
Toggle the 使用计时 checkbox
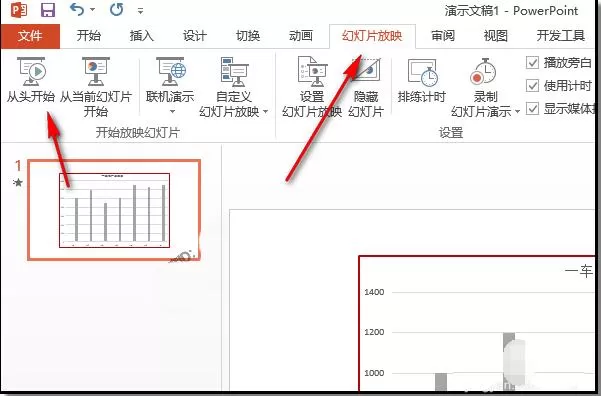[x=532, y=85]
